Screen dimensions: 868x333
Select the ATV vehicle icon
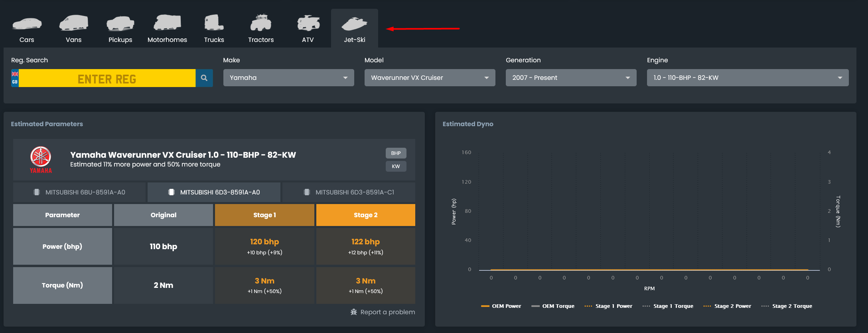308,23
